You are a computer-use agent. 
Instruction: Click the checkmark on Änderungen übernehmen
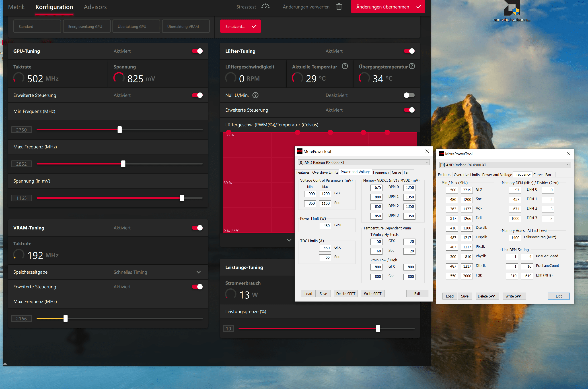click(x=419, y=7)
